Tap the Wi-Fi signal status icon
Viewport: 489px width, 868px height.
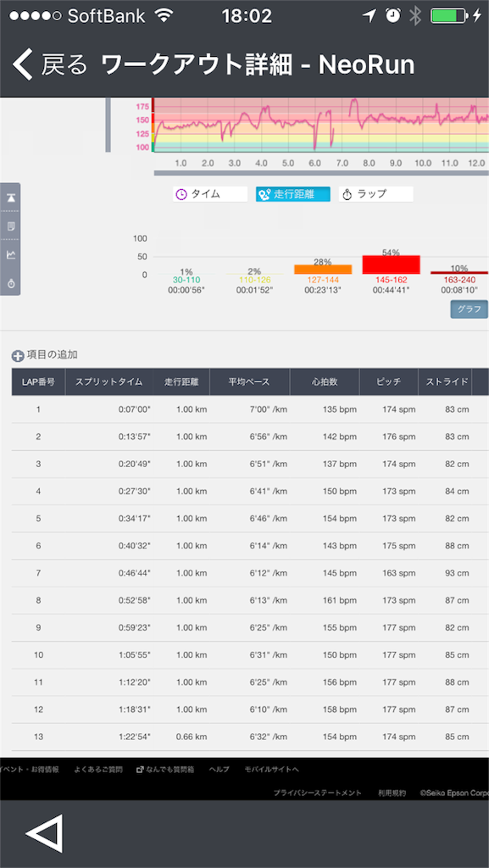coord(164,16)
